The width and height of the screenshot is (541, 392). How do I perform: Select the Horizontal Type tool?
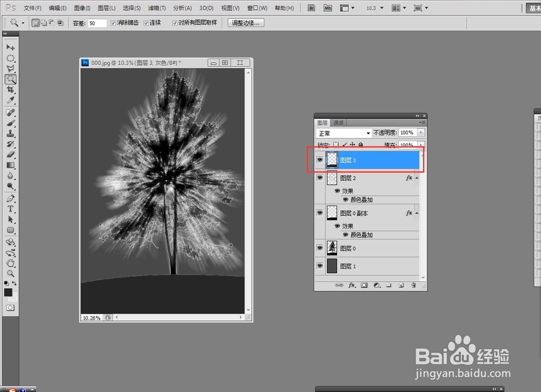coord(10,209)
